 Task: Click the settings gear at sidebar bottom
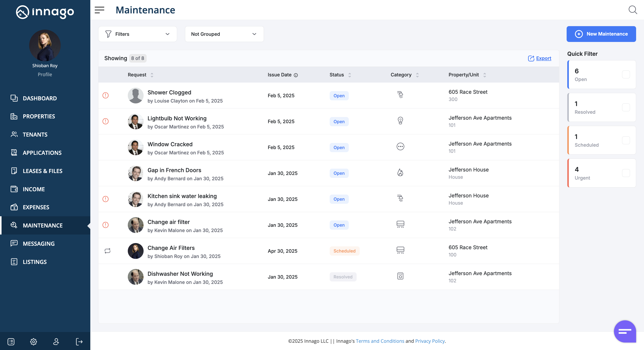pos(33,341)
